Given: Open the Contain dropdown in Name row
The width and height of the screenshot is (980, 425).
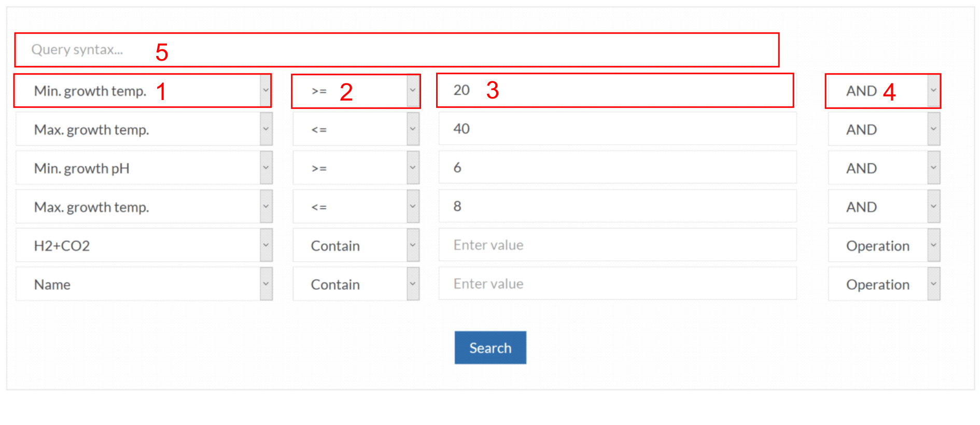Looking at the screenshot, I should (356, 284).
